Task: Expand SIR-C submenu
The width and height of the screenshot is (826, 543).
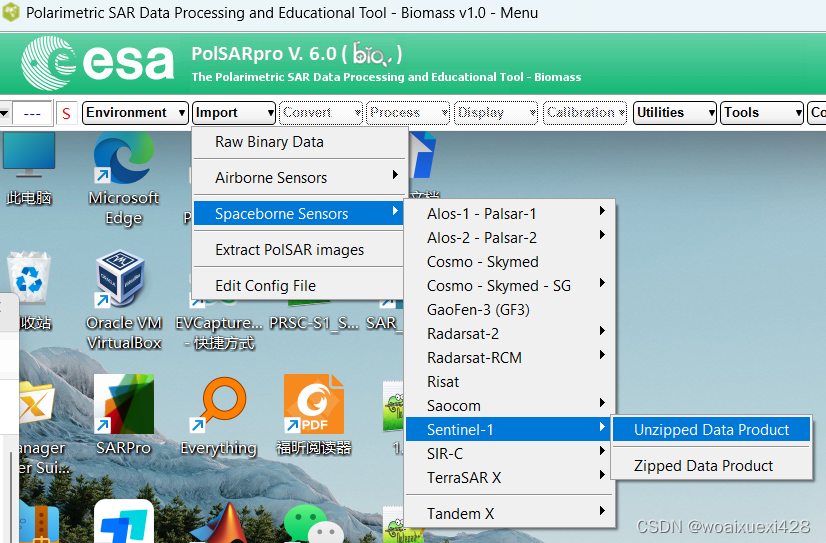Action: 509,453
